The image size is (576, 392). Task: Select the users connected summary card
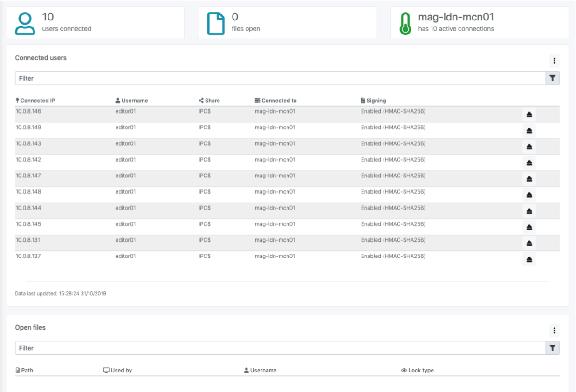(x=95, y=22)
